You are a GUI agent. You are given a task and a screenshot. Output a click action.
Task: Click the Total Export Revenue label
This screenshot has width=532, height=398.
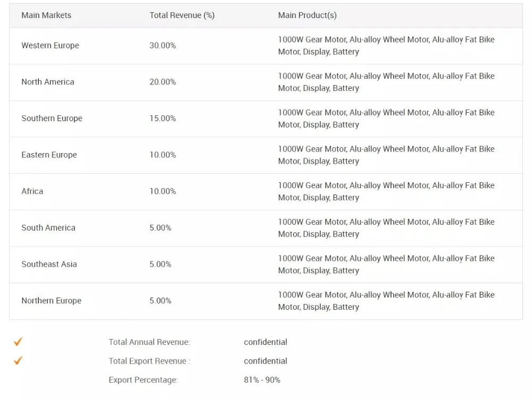coord(149,361)
